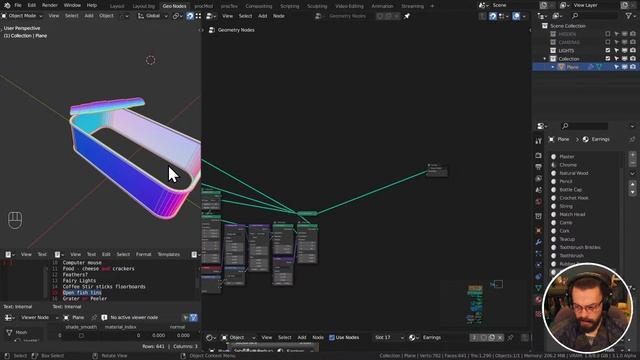Check the Use Nodes checkbox
Image resolution: width=640 pixels, height=360 pixels.
(x=332, y=338)
